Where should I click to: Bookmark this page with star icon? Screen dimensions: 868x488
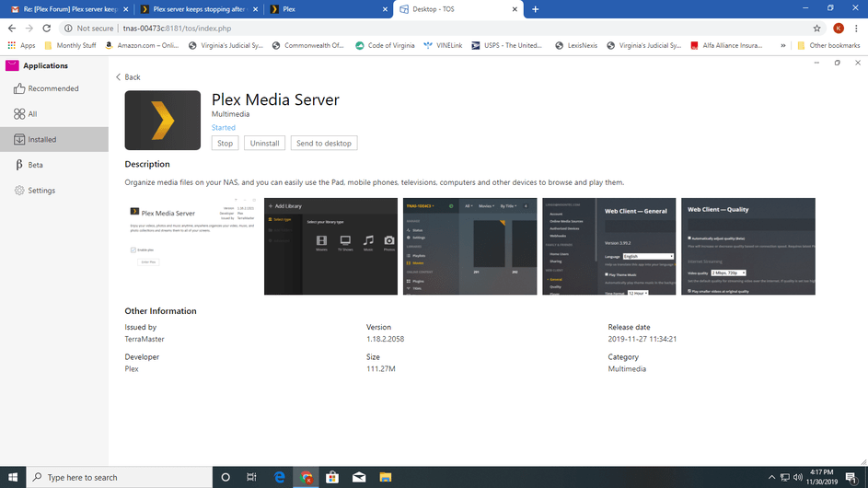[817, 29]
